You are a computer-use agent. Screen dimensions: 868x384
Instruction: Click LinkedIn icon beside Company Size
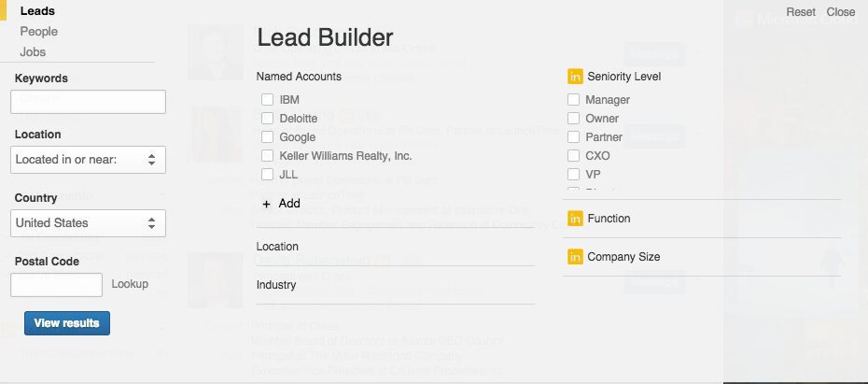pyautogui.click(x=575, y=257)
